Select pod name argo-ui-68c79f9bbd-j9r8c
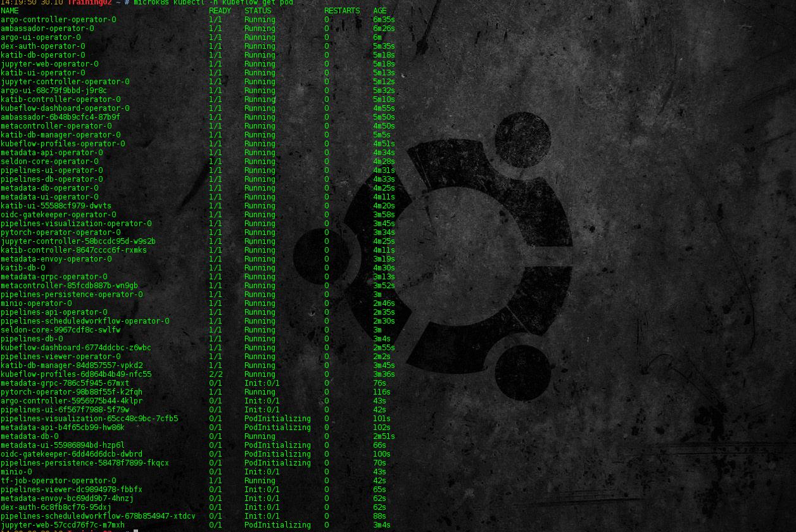This screenshot has height=532, width=796. pyautogui.click(x=54, y=91)
